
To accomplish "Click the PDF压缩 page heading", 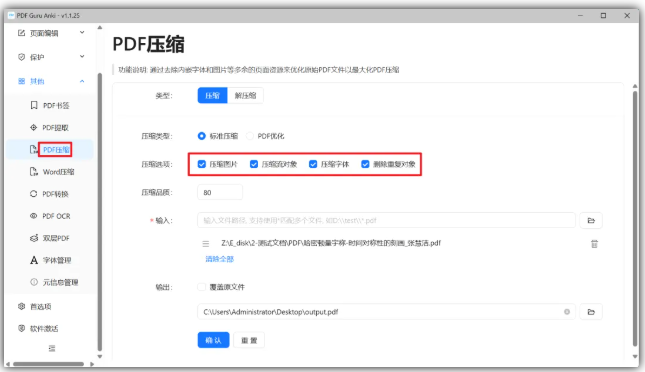I will [x=148, y=44].
